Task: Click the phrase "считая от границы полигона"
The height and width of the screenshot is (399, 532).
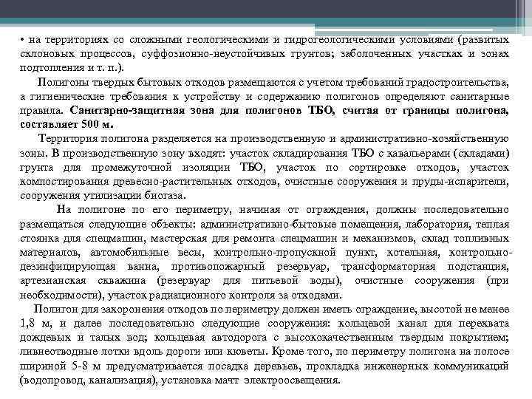Action: [x=425, y=111]
